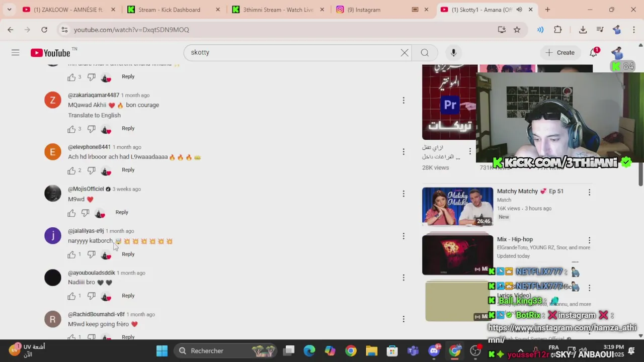Like the comment by @zakariaqamar4487
The height and width of the screenshot is (362, 644).
[x=71, y=129]
